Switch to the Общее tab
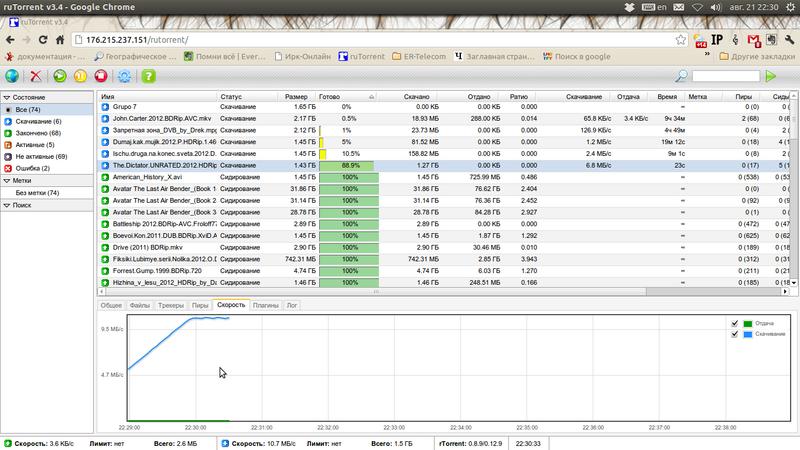 pyautogui.click(x=111, y=305)
